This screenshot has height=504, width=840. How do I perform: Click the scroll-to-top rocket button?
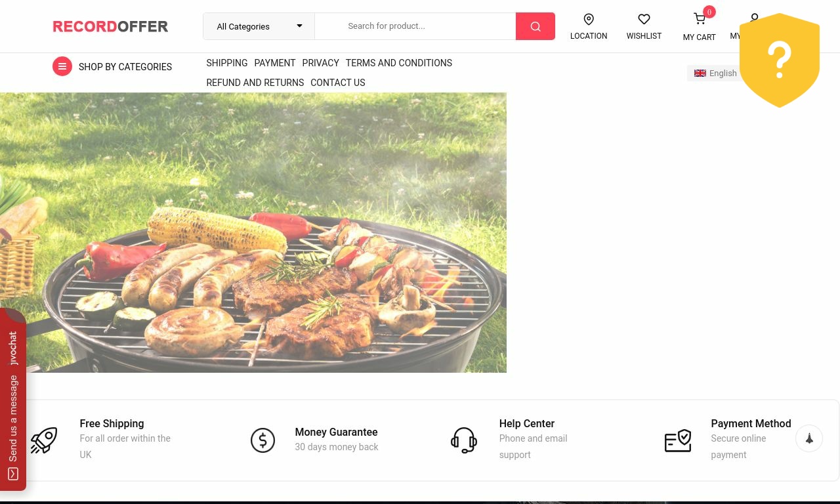pyautogui.click(x=808, y=438)
